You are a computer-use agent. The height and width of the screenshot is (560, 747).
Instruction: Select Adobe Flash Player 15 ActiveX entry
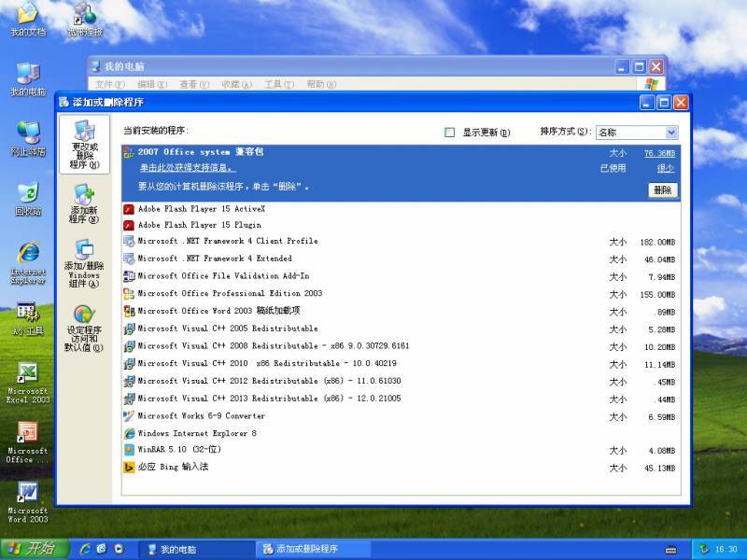401,209
